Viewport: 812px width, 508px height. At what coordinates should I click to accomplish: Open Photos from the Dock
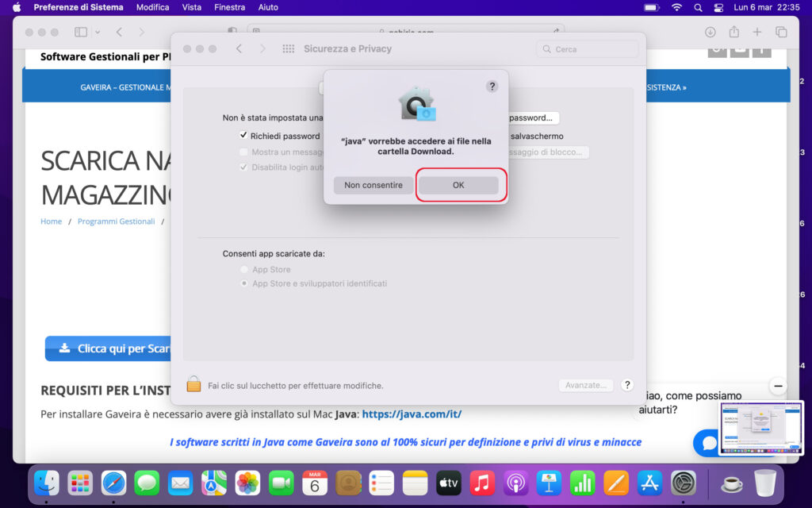[247, 483]
